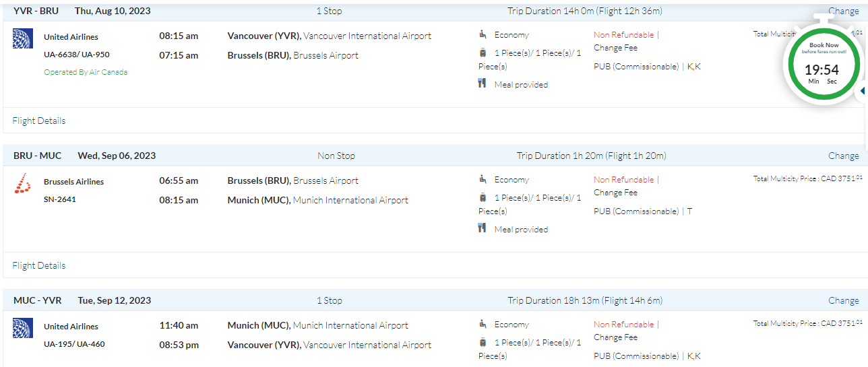The image size is (868, 367).
Task: Click luggage icon on the BRU-MUC flight
Action: pyautogui.click(x=483, y=197)
